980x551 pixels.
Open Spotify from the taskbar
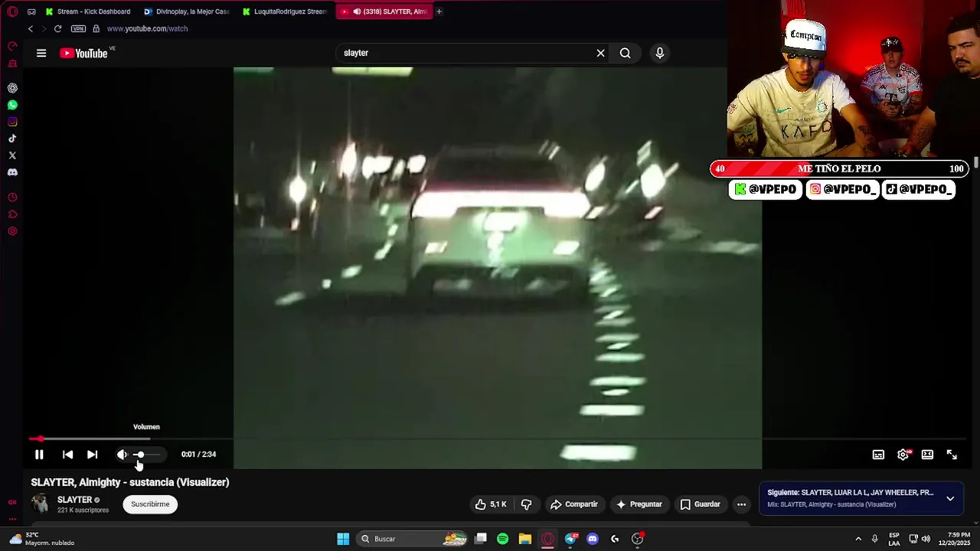coord(502,539)
